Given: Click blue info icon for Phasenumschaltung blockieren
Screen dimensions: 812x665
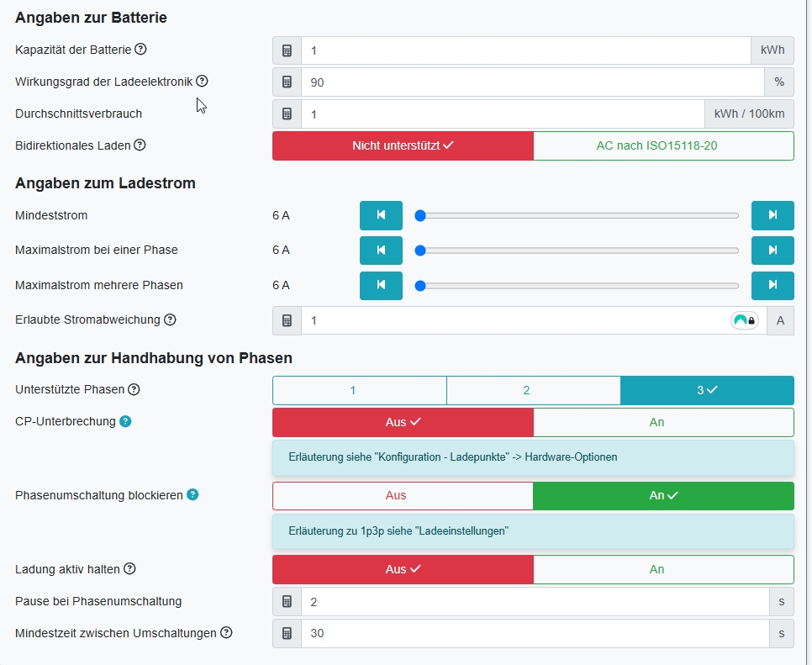Looking at the screenshot, I should 192,495.
